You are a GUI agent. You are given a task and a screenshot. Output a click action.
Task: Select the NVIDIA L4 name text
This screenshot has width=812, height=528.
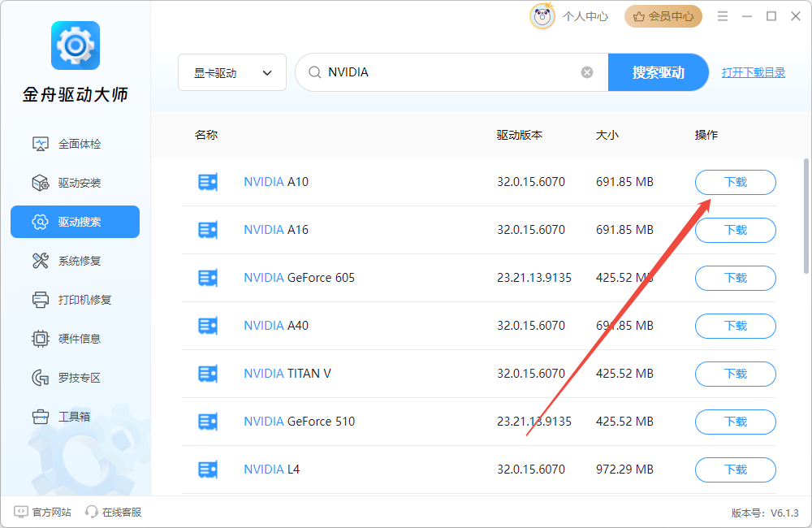[272, 470]
